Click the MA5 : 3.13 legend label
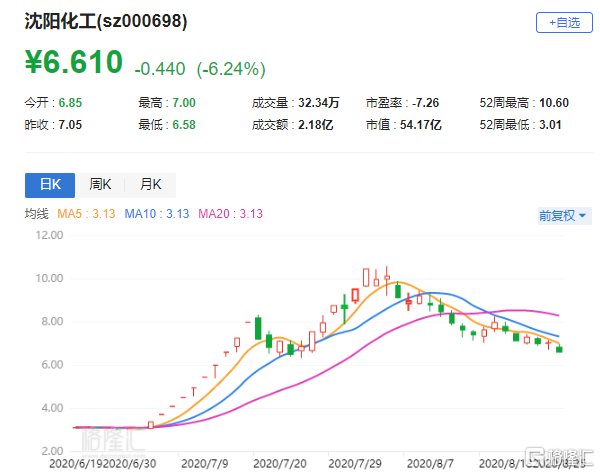 pyautogui.click(x=86, y=213)
